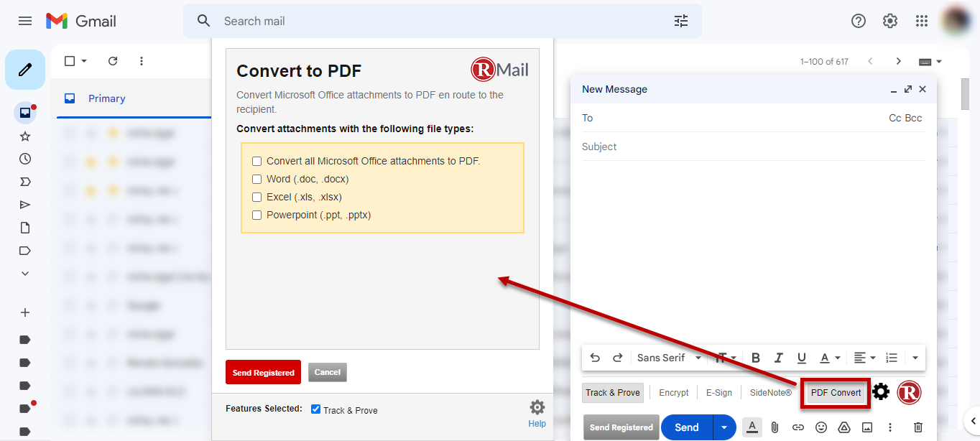Undo last edit in compose
Image resolution: width=980 pixels, height=441 pixels.
click(595, 358)
